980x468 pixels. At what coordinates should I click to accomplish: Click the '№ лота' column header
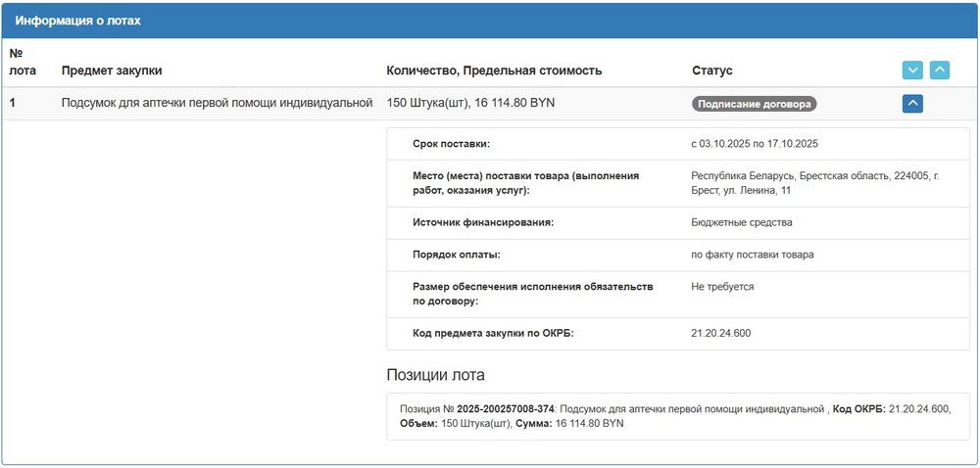pyautogui.click(x=22, y=62)
